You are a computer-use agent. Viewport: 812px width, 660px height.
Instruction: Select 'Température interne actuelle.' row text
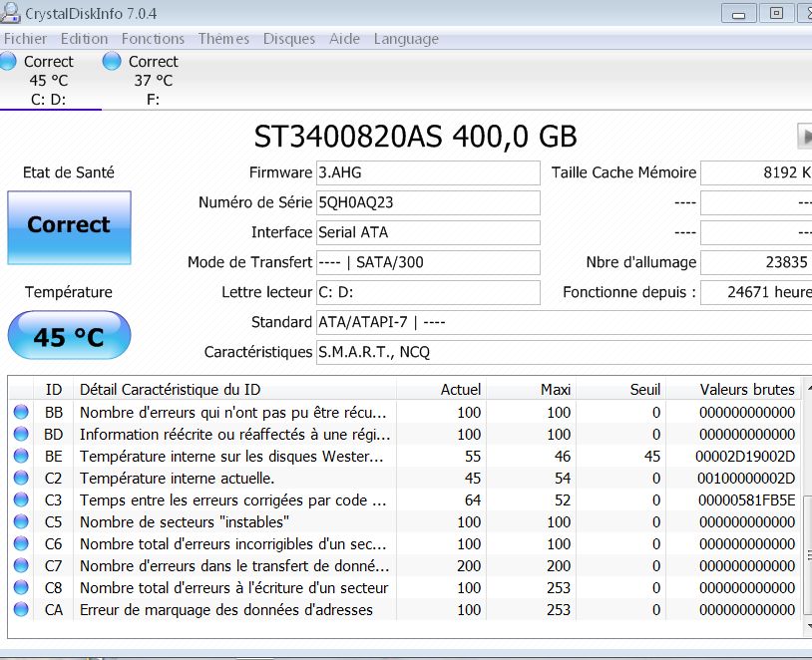tap(177, 479)
